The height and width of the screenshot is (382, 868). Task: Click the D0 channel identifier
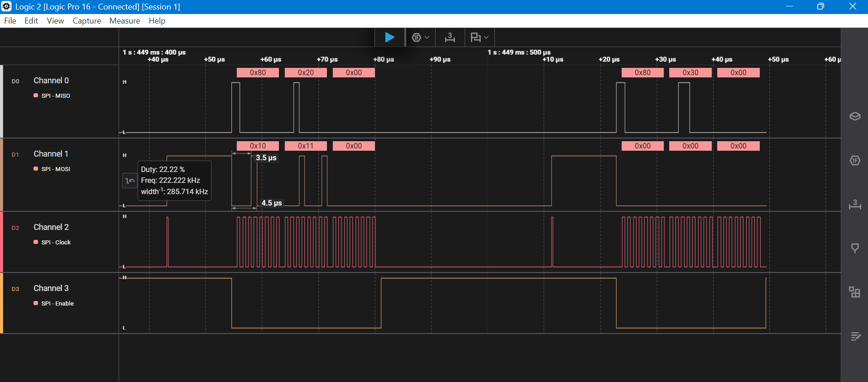[x=15, y=81]
